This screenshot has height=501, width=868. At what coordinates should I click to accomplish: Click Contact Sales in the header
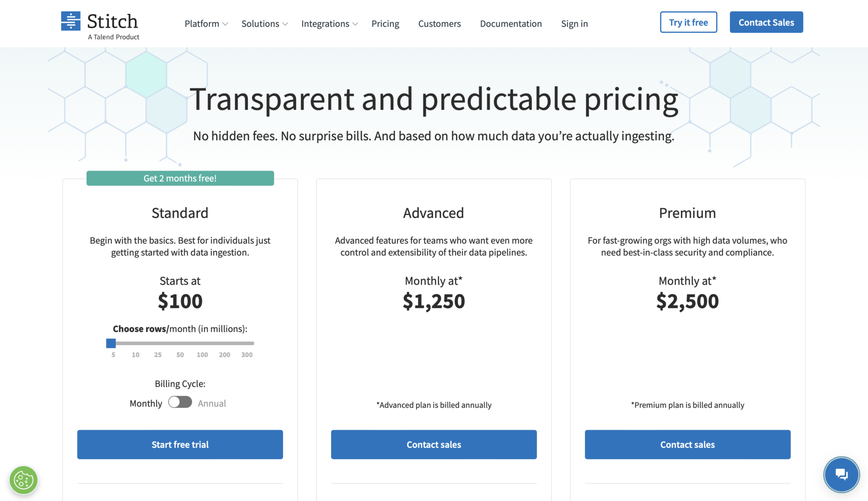(x=766, y=22)
